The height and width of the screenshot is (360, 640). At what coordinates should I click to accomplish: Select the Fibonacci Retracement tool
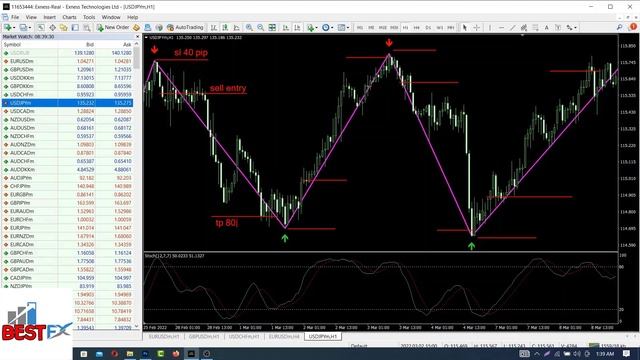coord(535,27)
